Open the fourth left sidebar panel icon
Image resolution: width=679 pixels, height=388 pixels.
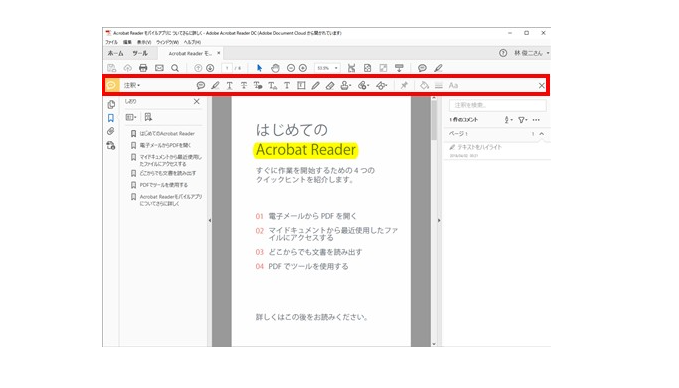[111, 145]
